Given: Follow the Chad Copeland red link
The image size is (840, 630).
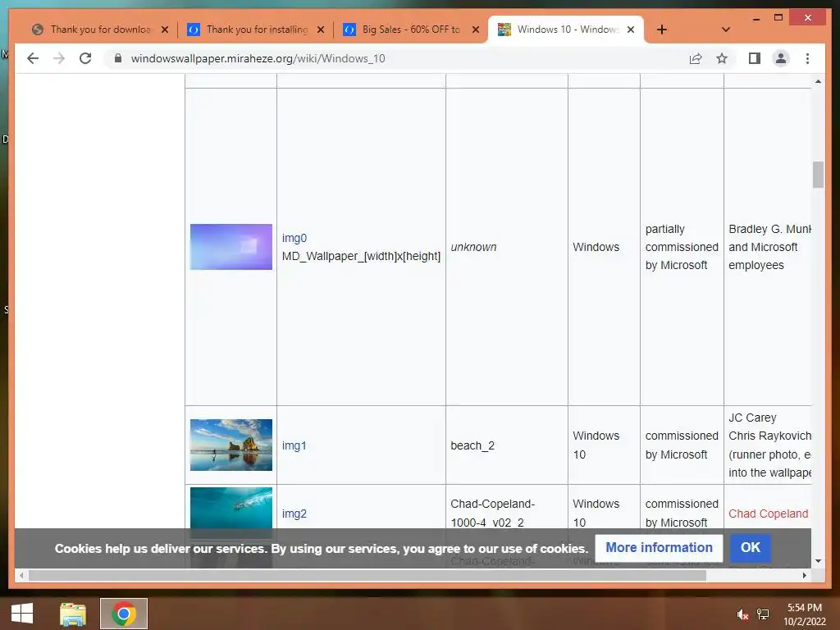Looking at the screenshot, I should click(x=768, y=514).
